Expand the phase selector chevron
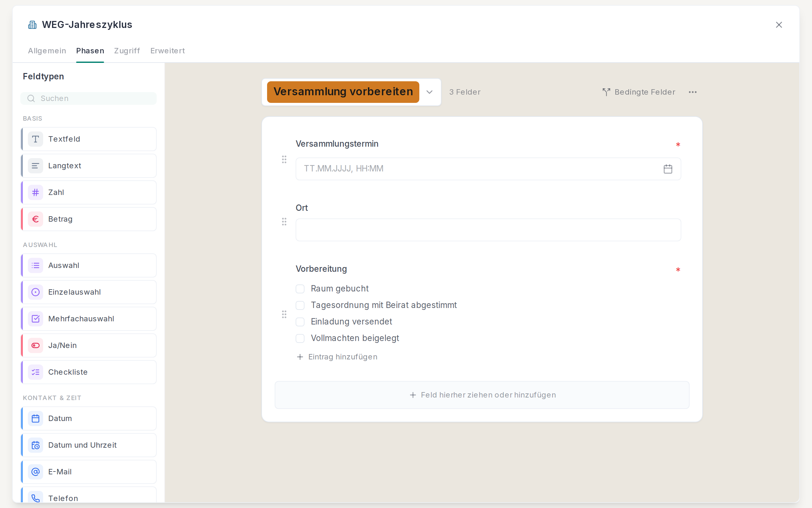Viewport: 812px width, 508px height. (x=429, y=92)
